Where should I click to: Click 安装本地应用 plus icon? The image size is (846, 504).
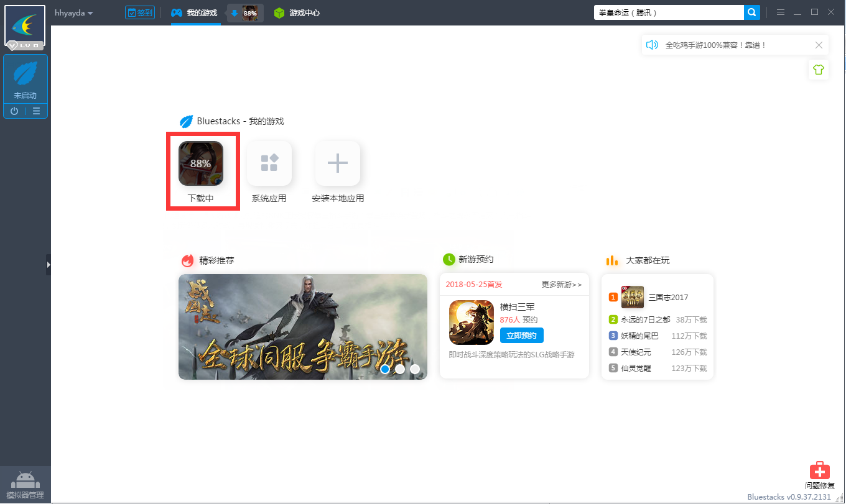(338, 163)
